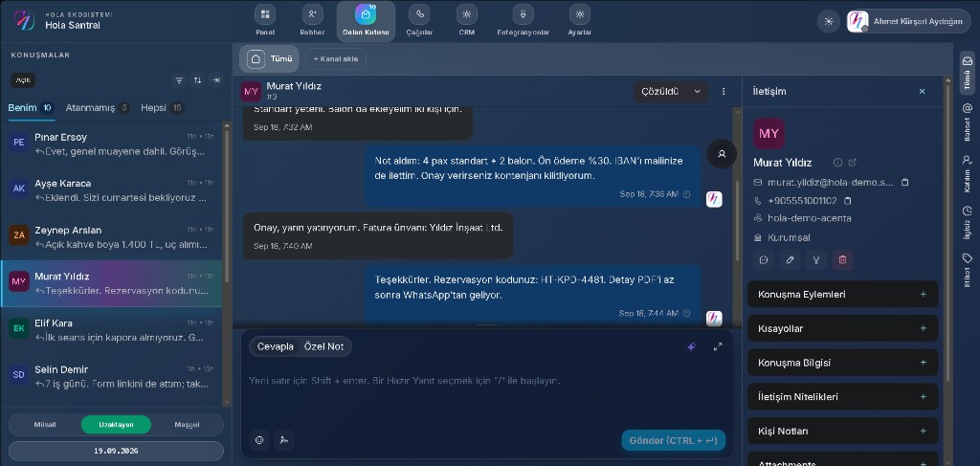Screen dimensions: 980x466
Task: Close the İletişim contact panel
Action: 922,91
